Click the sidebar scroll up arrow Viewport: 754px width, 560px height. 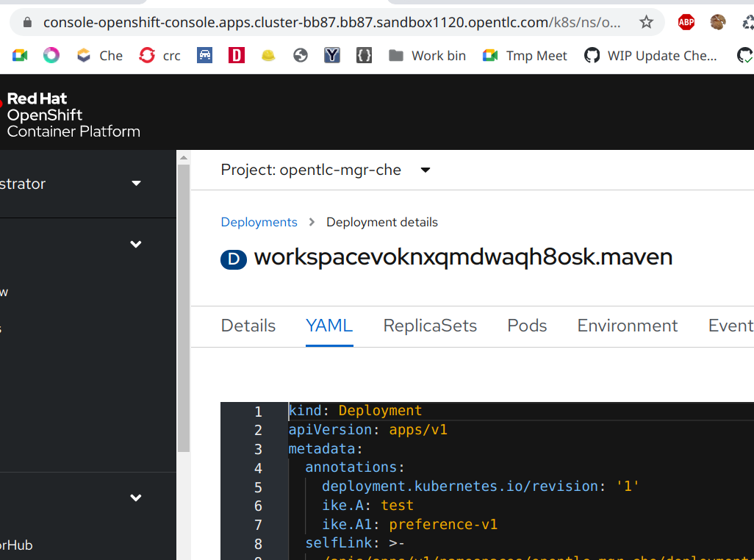tap(184, 158)
